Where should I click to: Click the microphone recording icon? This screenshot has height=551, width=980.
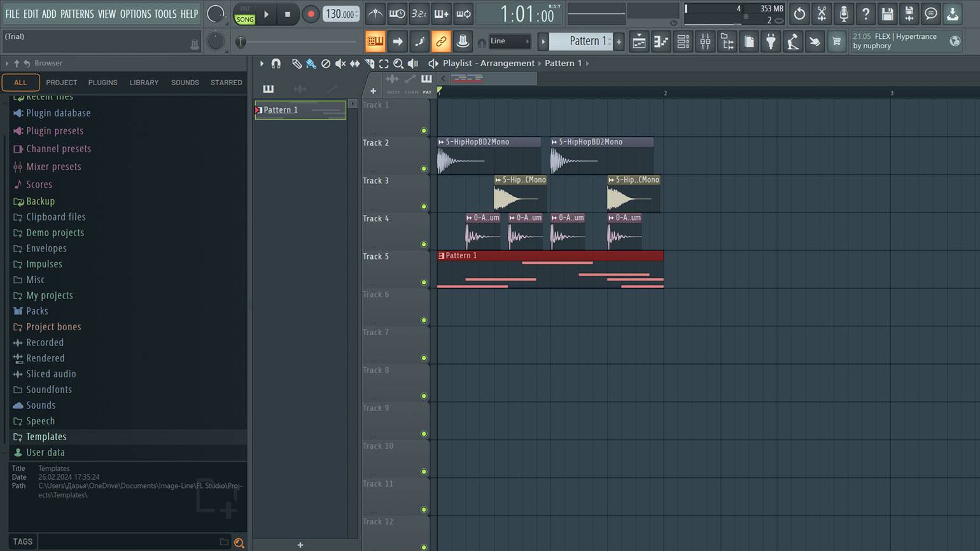pyautogui.click(x=843, y=13)
